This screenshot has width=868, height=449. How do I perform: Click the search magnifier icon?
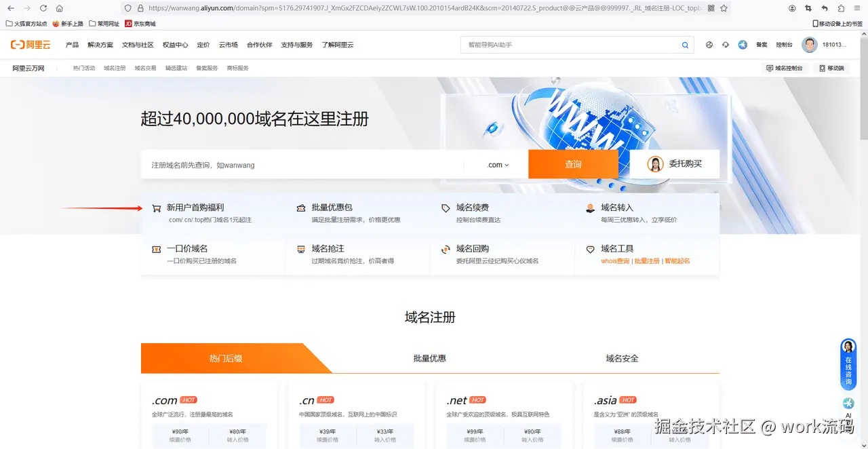pyautogui.click(x=685, y=45)
